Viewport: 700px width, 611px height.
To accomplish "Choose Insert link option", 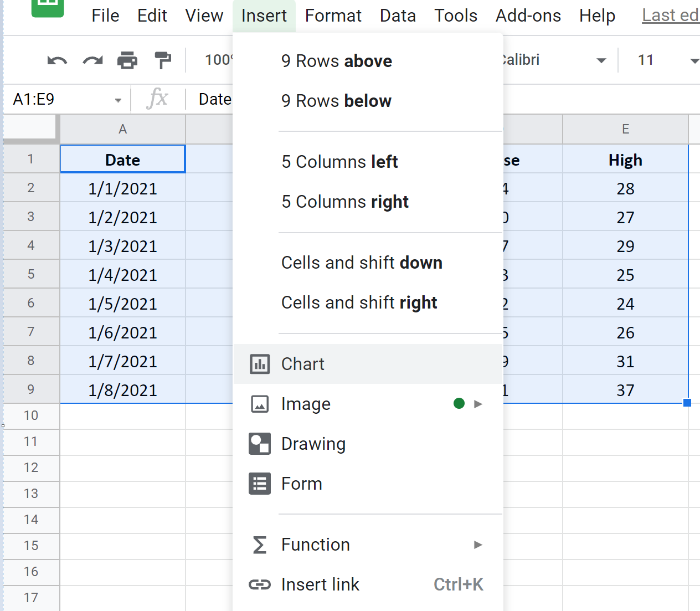I will click(x=320, y=584).
